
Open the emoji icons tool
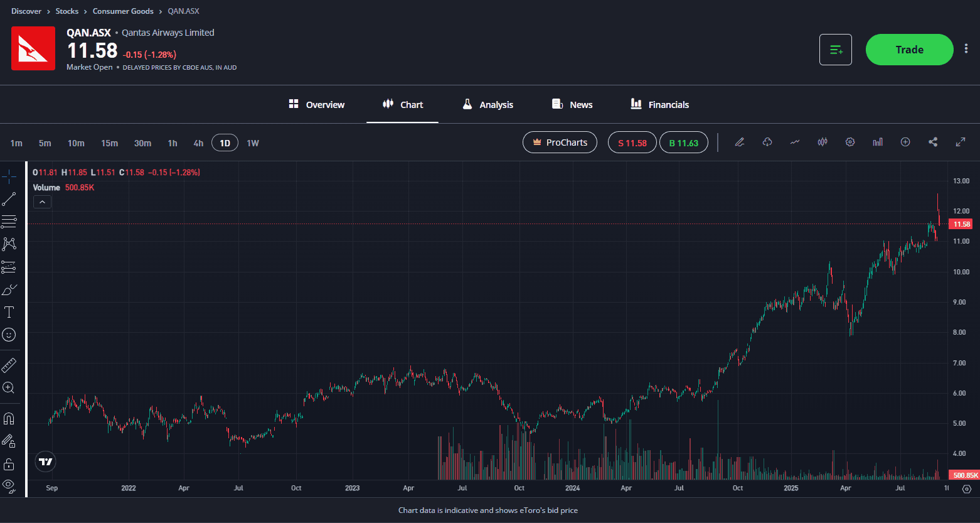click(9, 335)
